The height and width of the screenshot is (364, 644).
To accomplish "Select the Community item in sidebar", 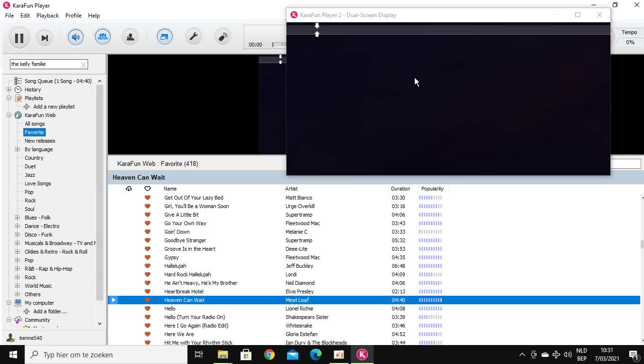I will (x=37, y=320).
